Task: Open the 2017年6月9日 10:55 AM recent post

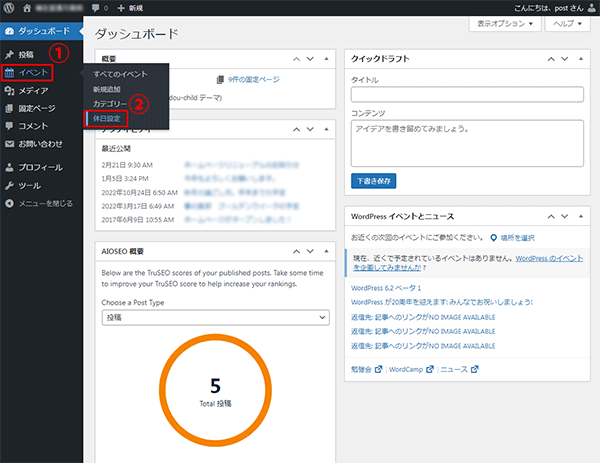Action: pos(237,220)
